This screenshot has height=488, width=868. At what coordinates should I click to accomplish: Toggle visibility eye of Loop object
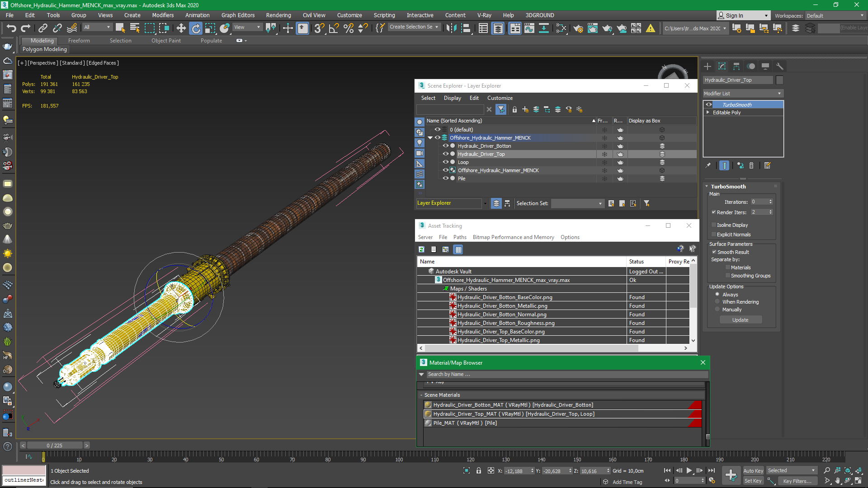pos(445,162)
